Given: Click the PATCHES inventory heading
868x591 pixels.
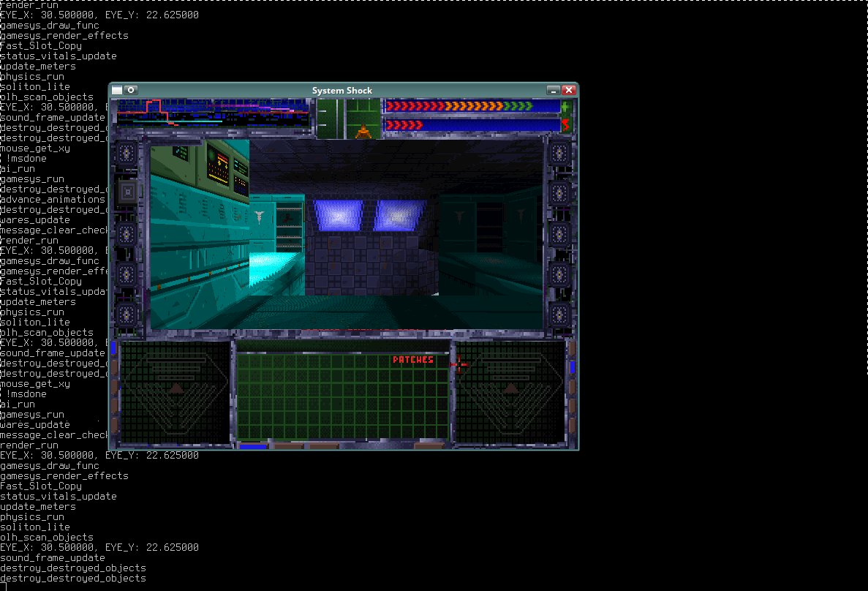Looking at the screenshot, I should click(x=413, y=360).
